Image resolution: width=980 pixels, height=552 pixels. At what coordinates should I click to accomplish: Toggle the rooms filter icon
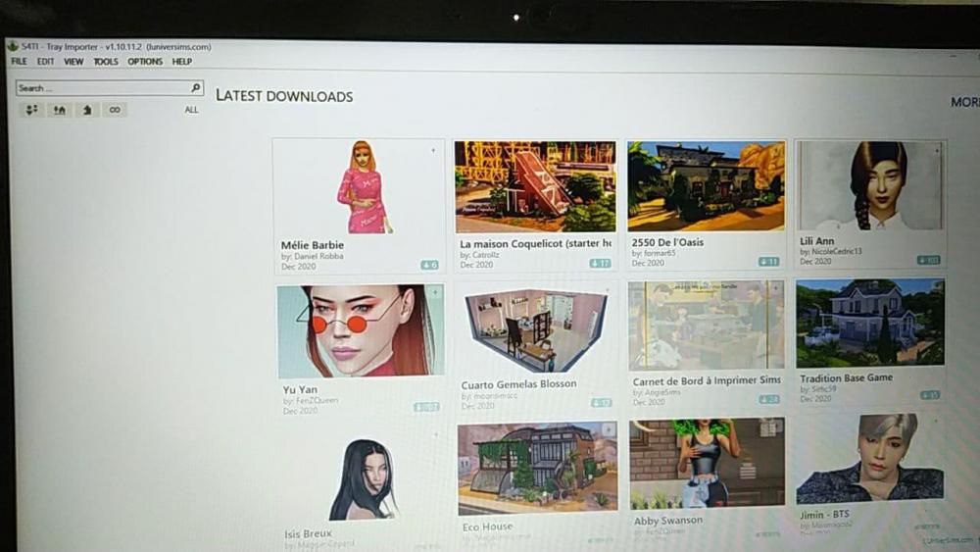pos(87,110)
